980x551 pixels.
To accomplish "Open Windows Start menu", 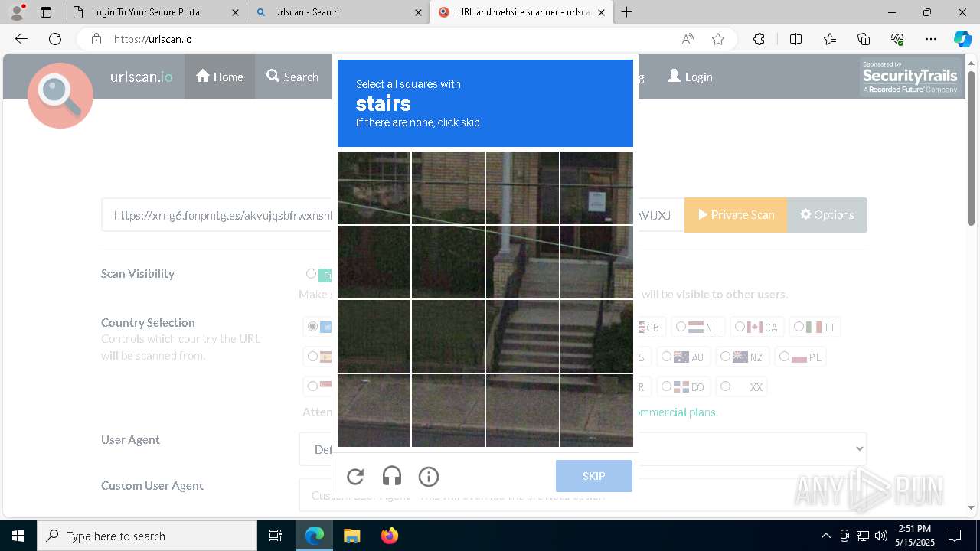I will pyautogui.click(x=18, y=536).
